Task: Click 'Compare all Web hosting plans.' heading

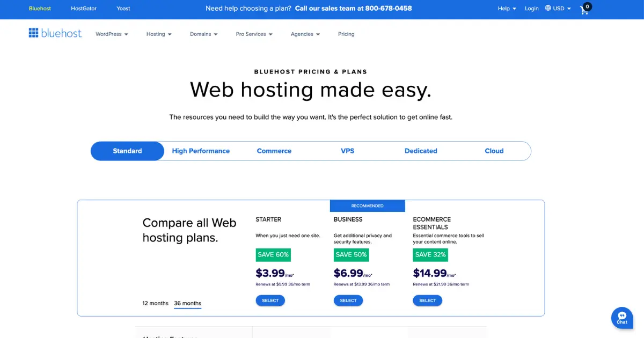Action: pos(189,230)
